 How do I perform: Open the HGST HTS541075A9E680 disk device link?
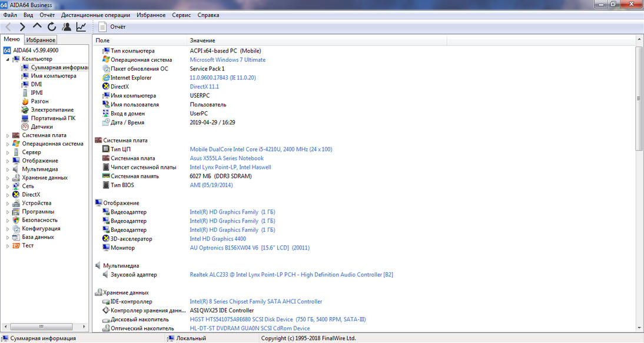pos(278,319)
